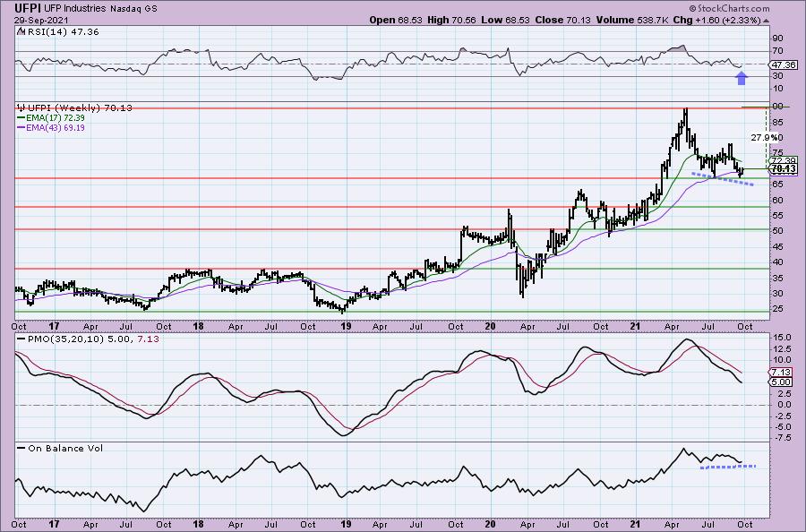Click the 50 level on the price axis
Screen dimensions: 806x532
click(777, 231)
